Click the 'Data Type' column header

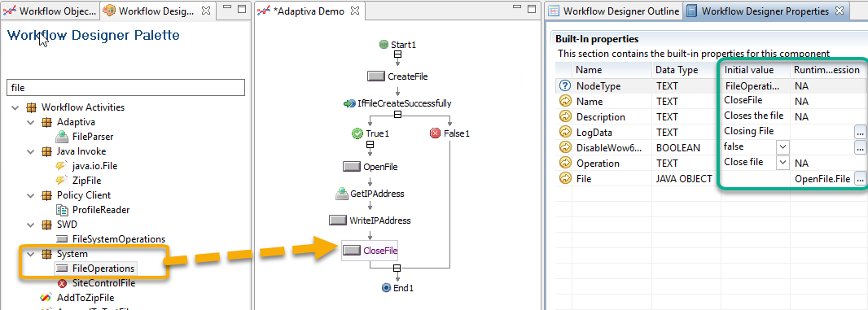686,70
